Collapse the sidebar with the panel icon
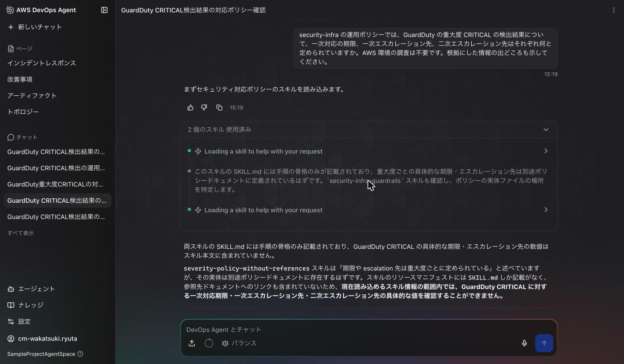The width and height of the screenshot is (624, 364). (x=104, y=10)
